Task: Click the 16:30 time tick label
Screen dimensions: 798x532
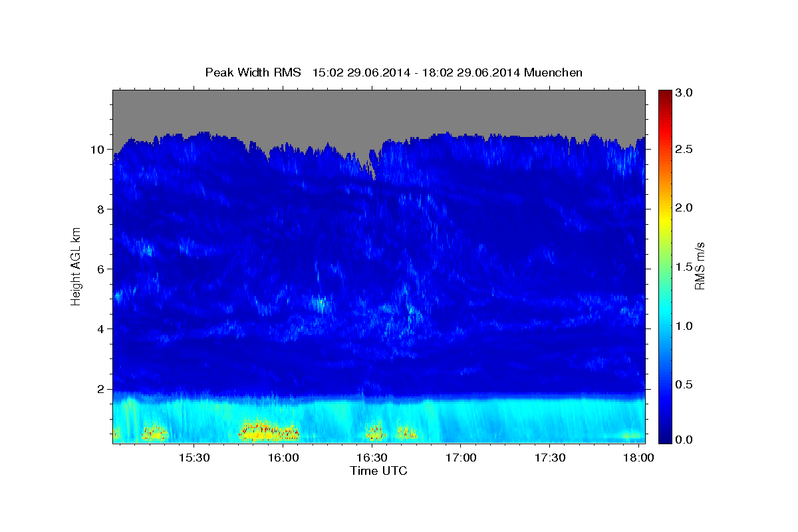Action: tap(372, 458)
